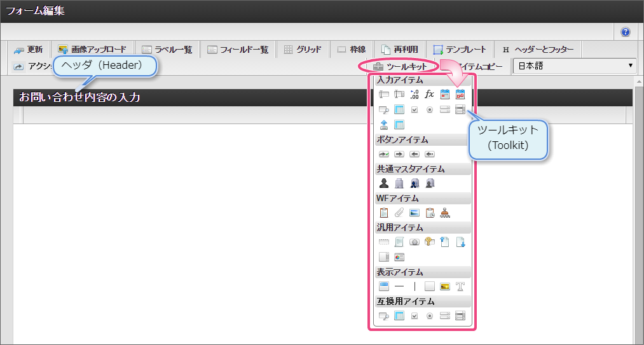Screen dimensions: 644x345
Task: Select the gold key icon in 汎用アイテム
Action: pyautogui.click(x=430, y=242)
